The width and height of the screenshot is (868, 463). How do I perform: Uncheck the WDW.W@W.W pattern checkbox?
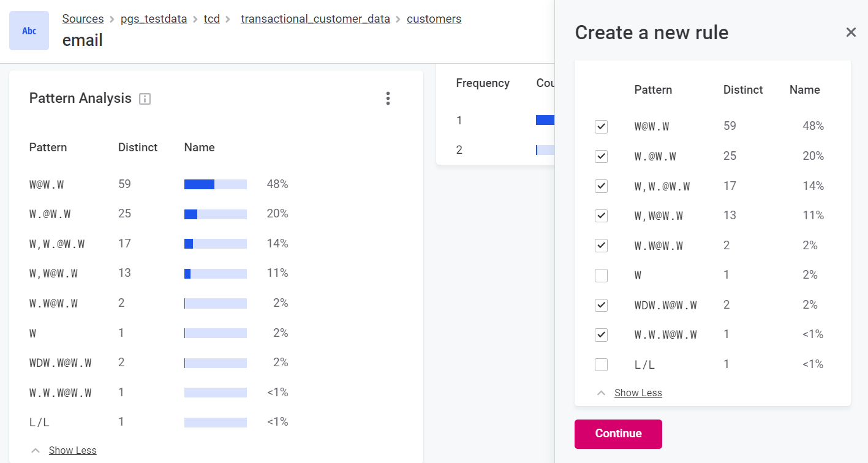(x=602, y=305)
